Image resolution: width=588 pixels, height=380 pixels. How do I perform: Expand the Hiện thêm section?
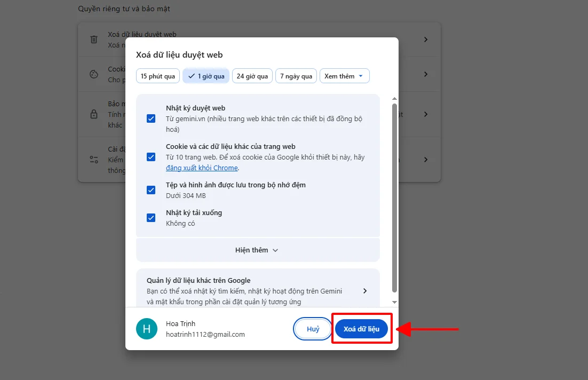pyautogui.click(x=258, y=250)
